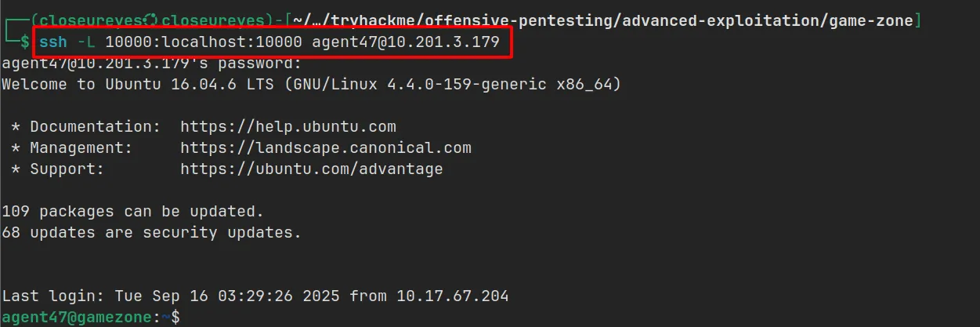Select the -L flag in the command
The height and width of the screenshot is (327, 980).
86,42
